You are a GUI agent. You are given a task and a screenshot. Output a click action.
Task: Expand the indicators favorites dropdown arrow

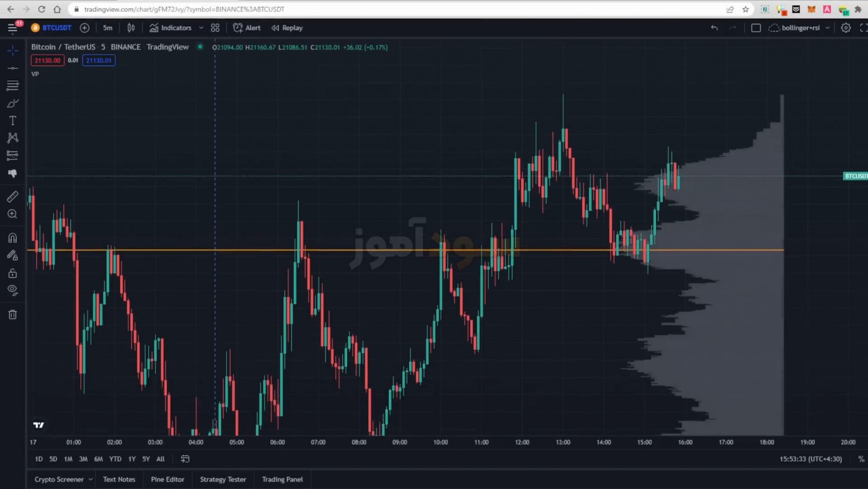[x=201, y=28]
